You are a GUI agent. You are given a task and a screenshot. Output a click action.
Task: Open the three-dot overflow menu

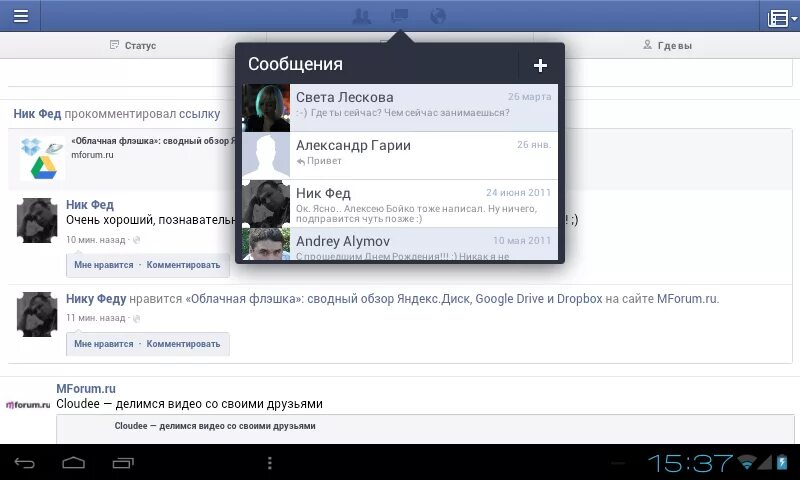click(270, 463)
